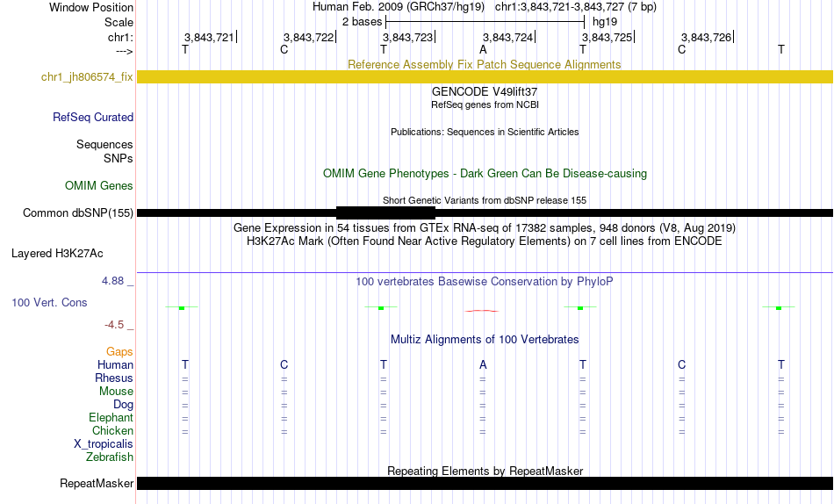834x504 pixels.
Task: Select the black RepeatMasker element bar
Action: (485, 483)
